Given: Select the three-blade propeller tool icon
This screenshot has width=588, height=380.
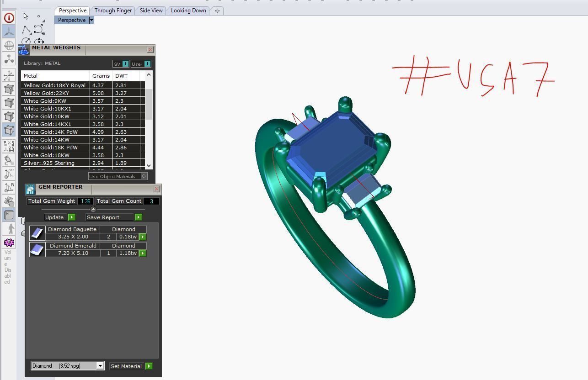Looking at the screenshot, I should pos(9,31).
